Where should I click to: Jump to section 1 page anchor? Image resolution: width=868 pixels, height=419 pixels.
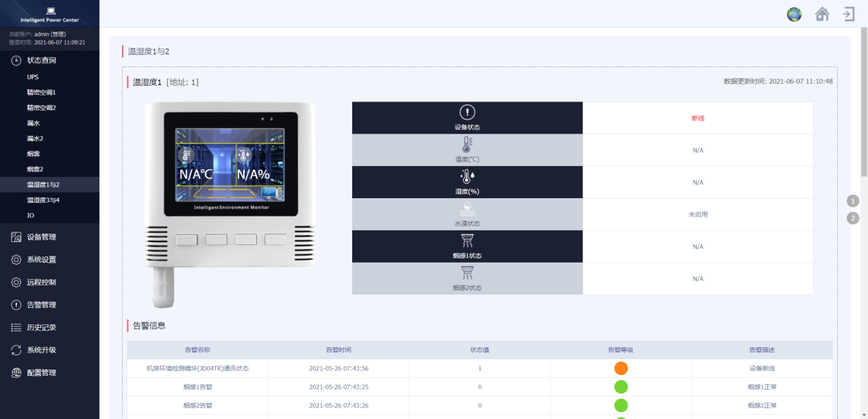(x=853, y=201)
